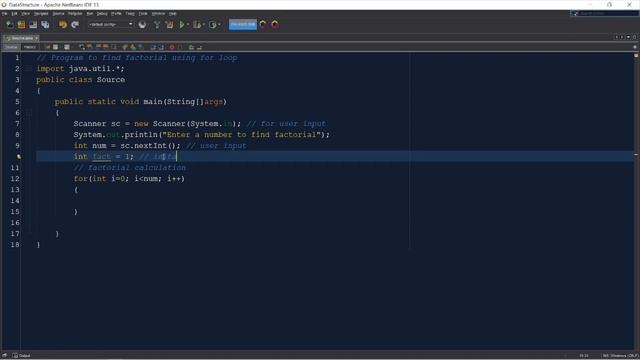The height and width of the screenshot is (360, 640).
Task: Click the scroll-tabs-left arrow at the top right
Action: coord(616,38)
